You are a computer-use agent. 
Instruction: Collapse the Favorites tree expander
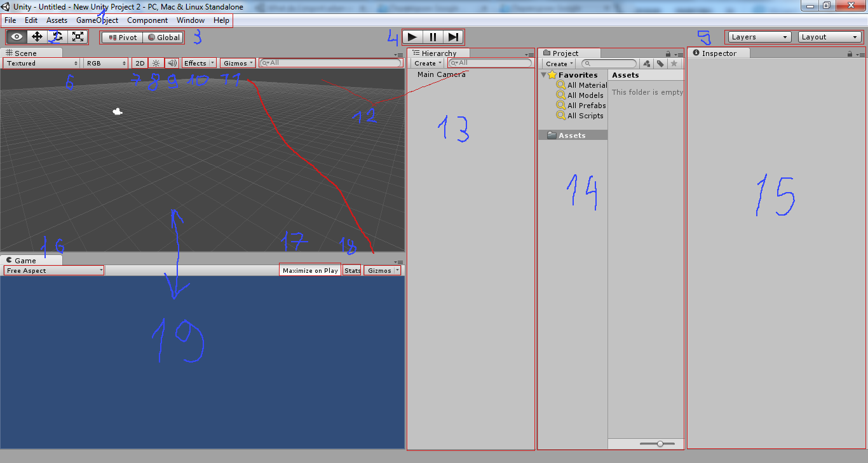[x=543, y=75]
